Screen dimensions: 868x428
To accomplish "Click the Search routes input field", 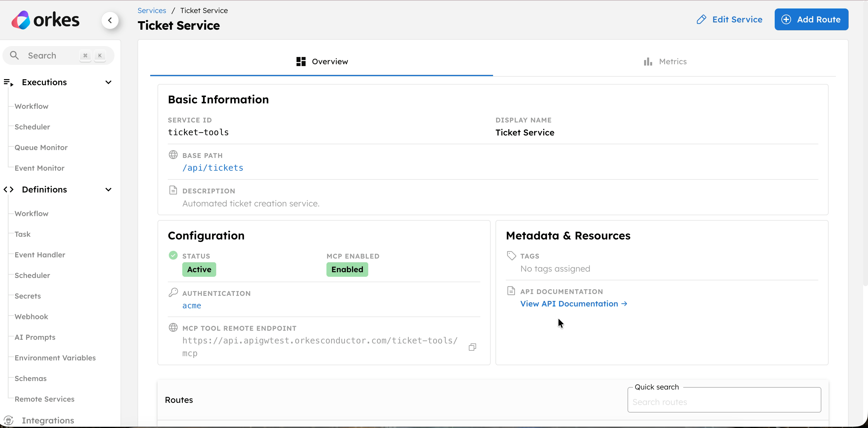I will [x=724, y=402].
